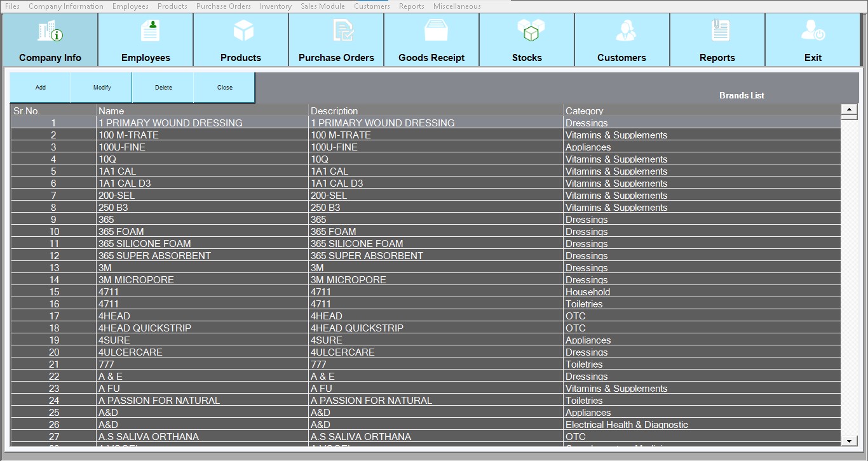Screen dimensions: 868x461
Task: Click the Category column header
Action: click(x=584, y=111)
